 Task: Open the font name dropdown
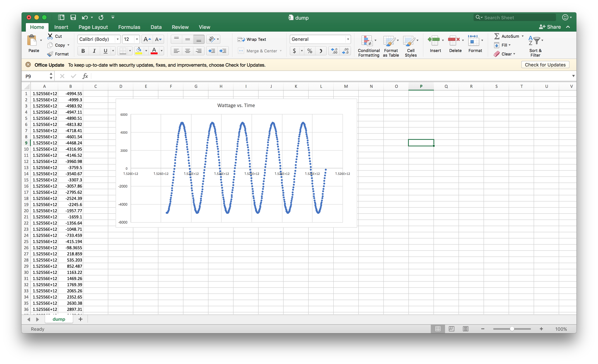pos(118,39)
